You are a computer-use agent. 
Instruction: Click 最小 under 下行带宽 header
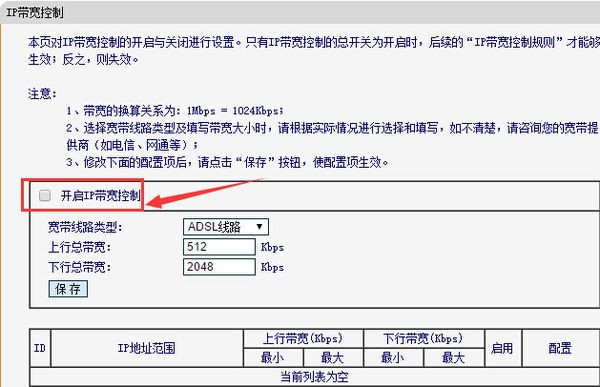pyautogui.click(x=393, y=358)
